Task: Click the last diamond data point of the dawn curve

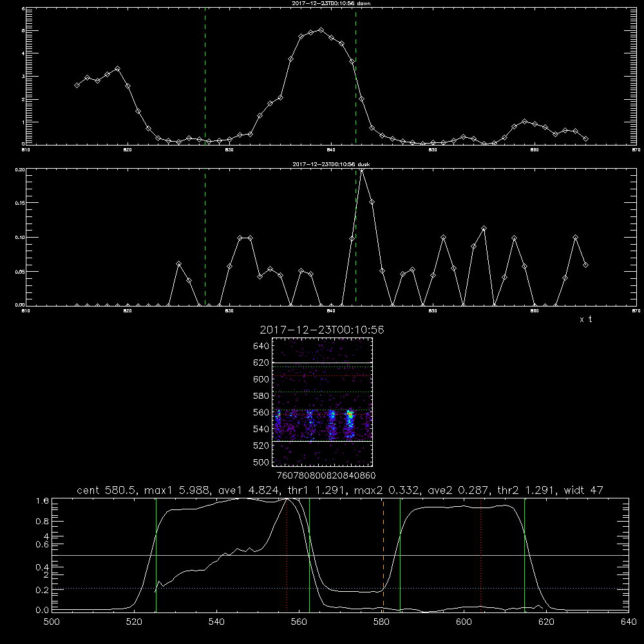Action: [585, 139]
